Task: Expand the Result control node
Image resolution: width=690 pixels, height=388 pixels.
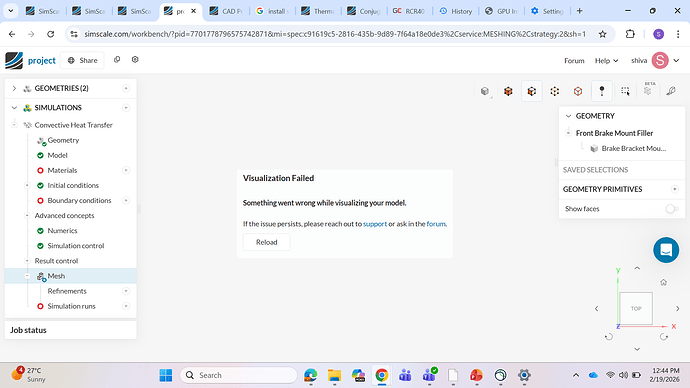Action: (27, 261)
